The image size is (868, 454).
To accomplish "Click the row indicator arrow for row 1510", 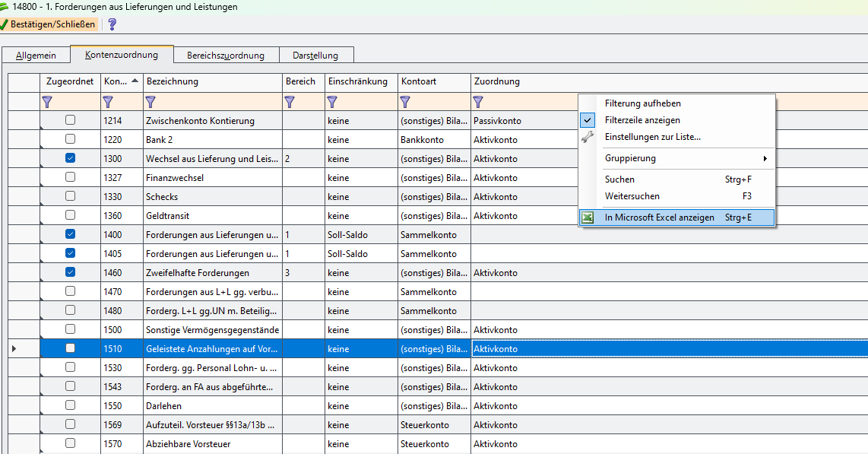I will [x=15, y=348].
